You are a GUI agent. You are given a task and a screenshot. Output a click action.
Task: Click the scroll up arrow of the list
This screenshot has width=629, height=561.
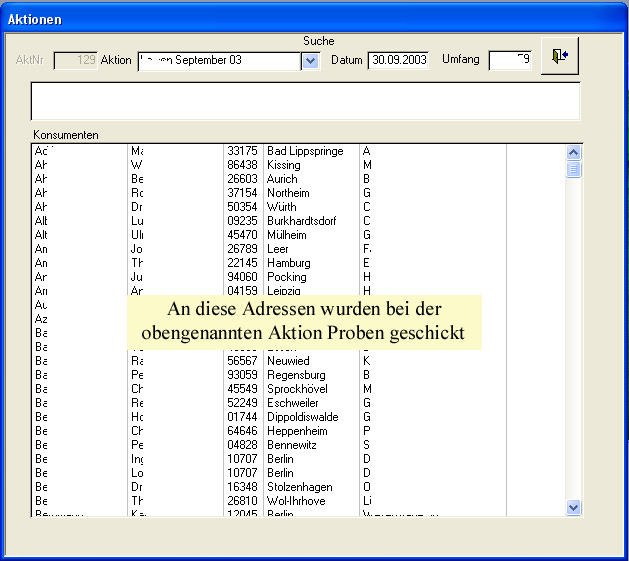574,152
